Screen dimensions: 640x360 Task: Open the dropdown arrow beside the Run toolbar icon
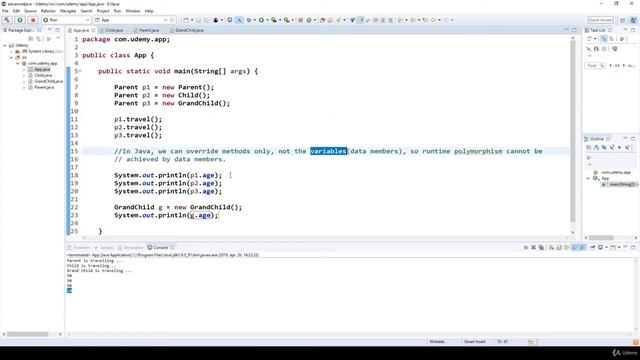pos(267,20)
